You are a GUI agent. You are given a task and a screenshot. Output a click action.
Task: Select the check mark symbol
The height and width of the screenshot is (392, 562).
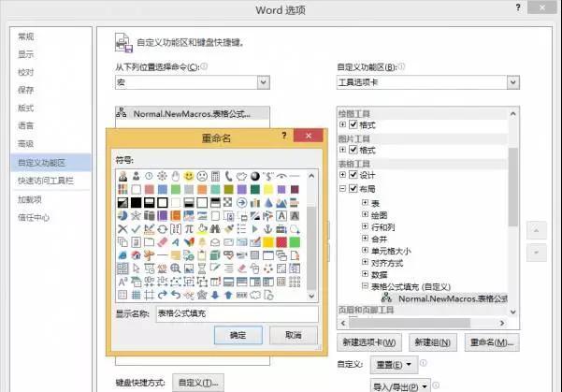136,229
